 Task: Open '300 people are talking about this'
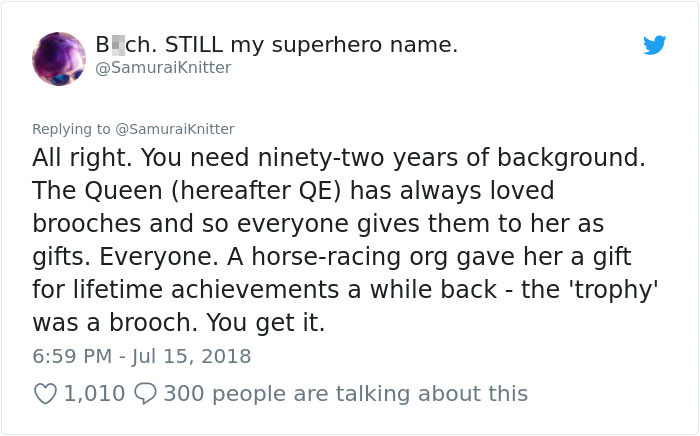345,394
